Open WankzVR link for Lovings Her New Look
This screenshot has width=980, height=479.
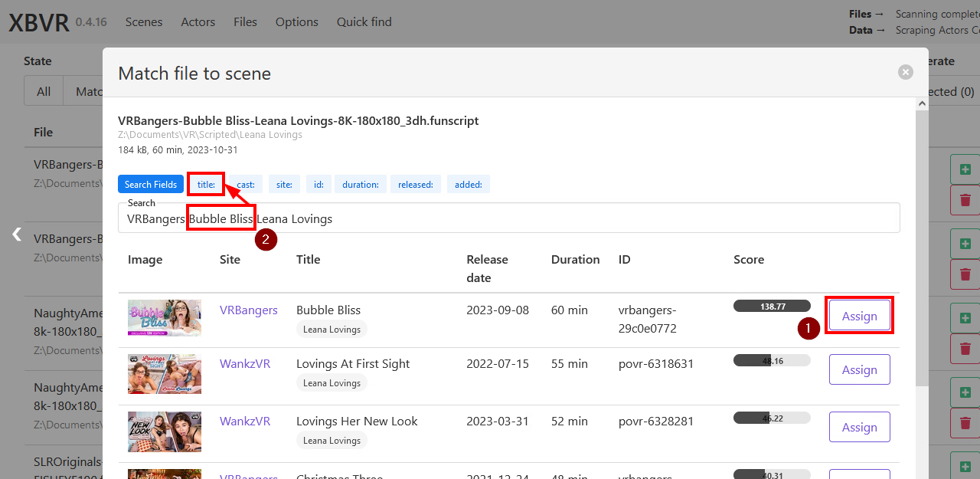pos(245,421)
